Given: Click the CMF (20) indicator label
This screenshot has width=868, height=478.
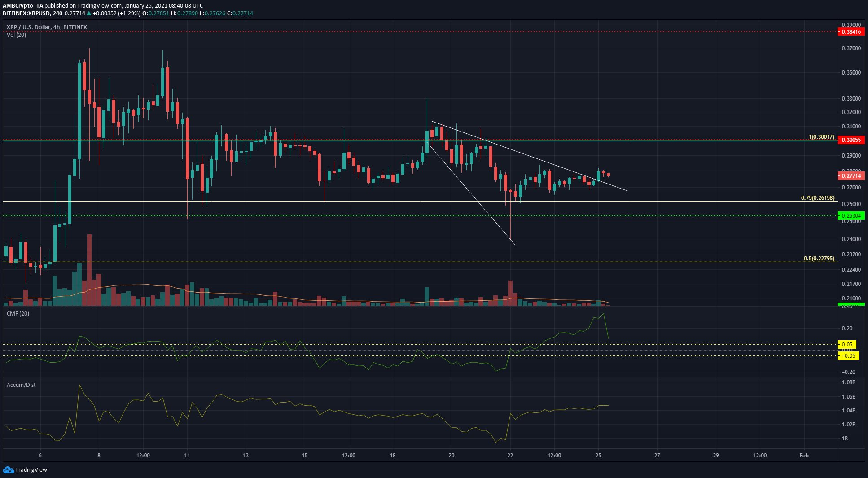Looking at the screenshot, I should point(18,314).
